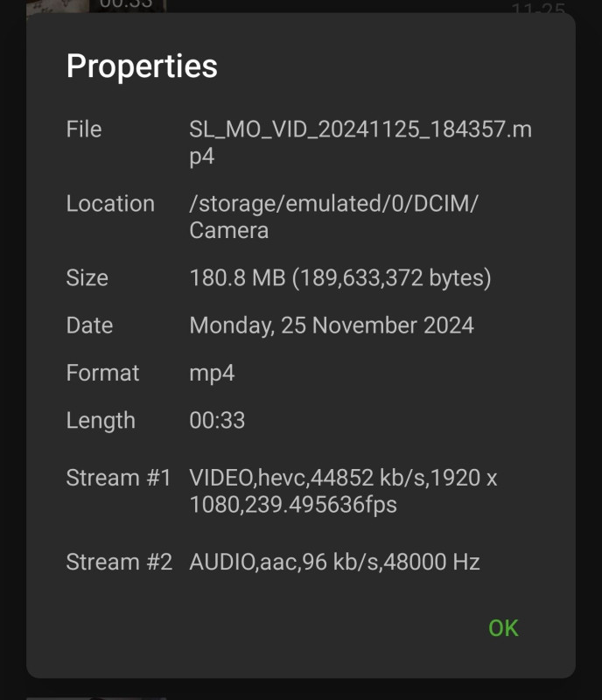This screenshot has width=602, height=700.
Task: Tap the green OK button
Action: click(503, 628)
